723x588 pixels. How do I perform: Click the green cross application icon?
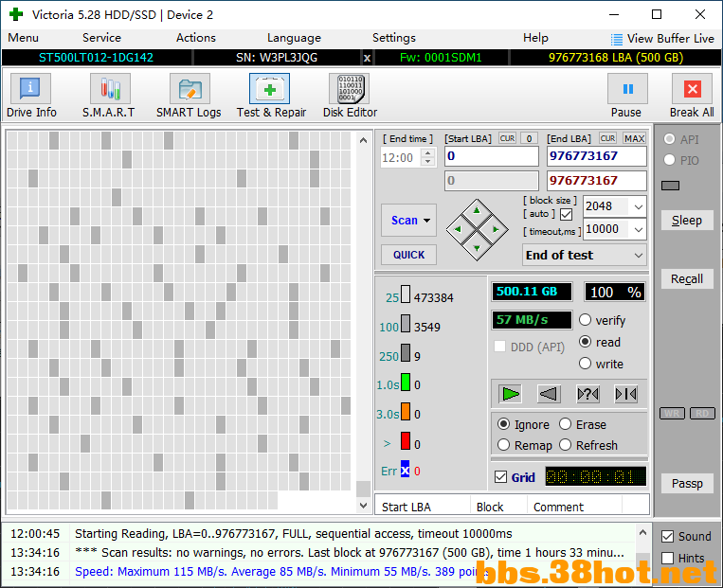[16, 14]
